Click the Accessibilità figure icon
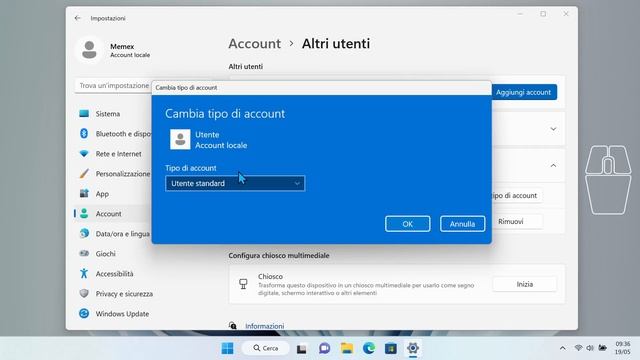 tap(84, 273)
